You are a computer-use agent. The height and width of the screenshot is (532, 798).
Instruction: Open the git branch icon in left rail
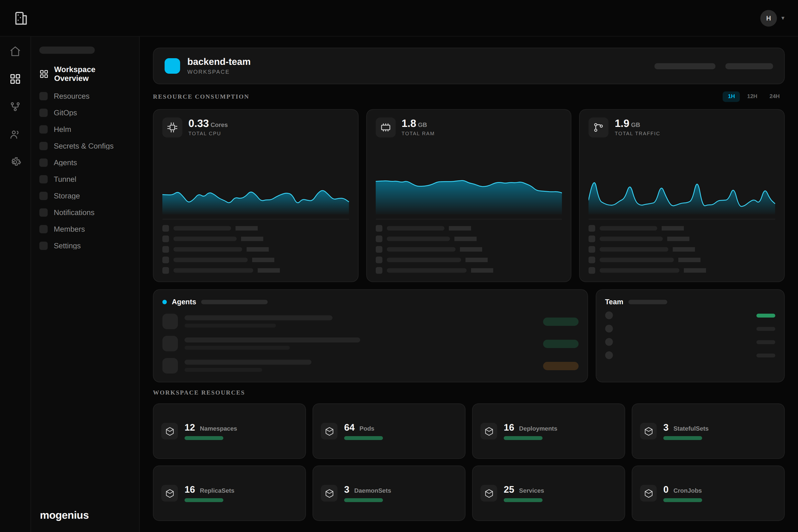pyautogui.click(x=16, y=106)
